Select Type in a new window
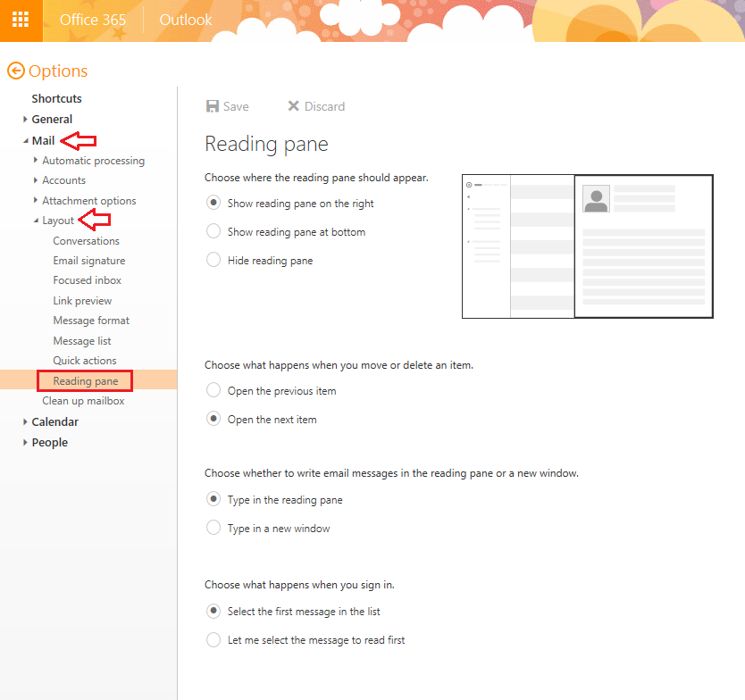Viewport: 745px width, 700px height. pos(213,528)
